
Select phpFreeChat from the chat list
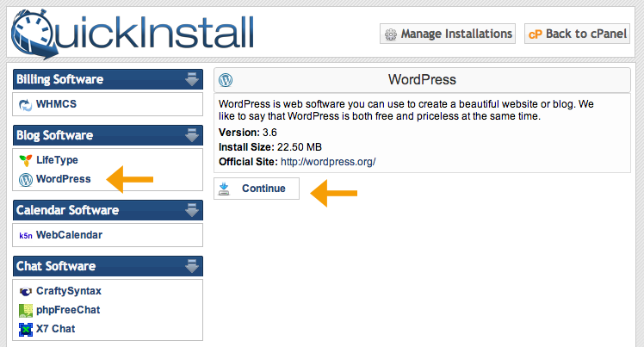tap(68, 310)
